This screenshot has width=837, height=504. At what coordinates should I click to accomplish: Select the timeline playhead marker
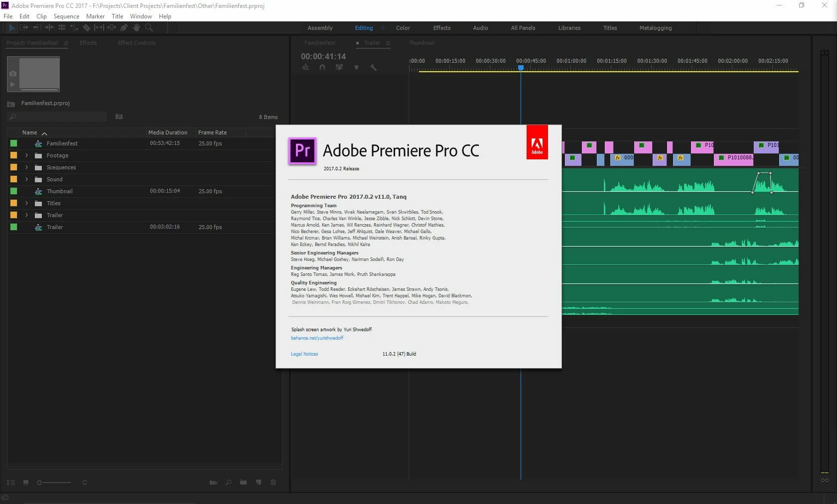521,68
